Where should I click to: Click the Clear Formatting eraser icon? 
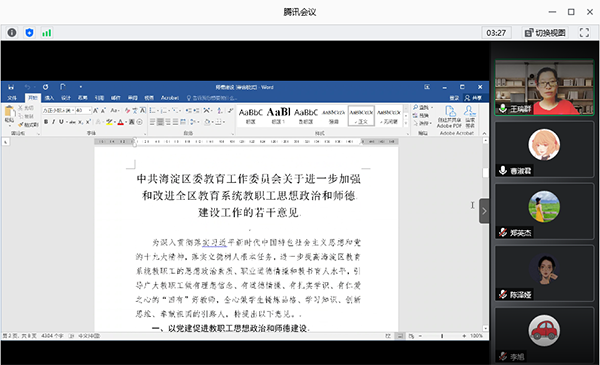[127, 110]
